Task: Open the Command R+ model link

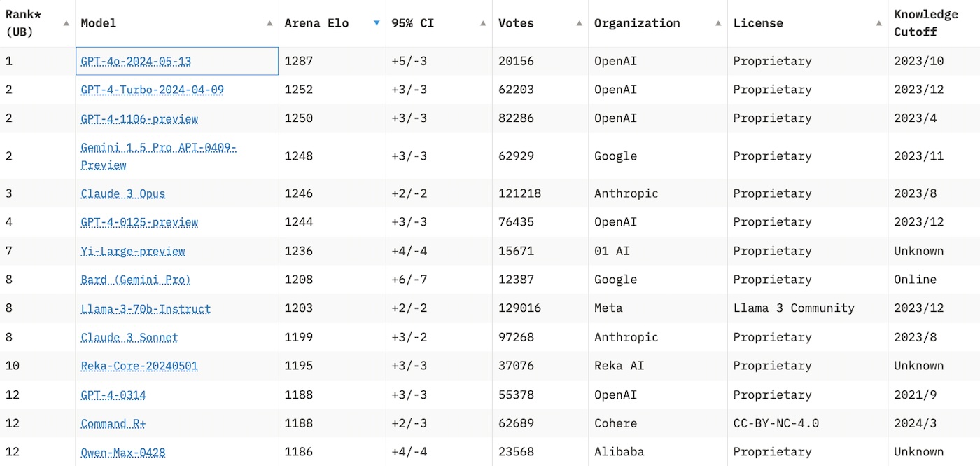Action: [x=113, y=423]
